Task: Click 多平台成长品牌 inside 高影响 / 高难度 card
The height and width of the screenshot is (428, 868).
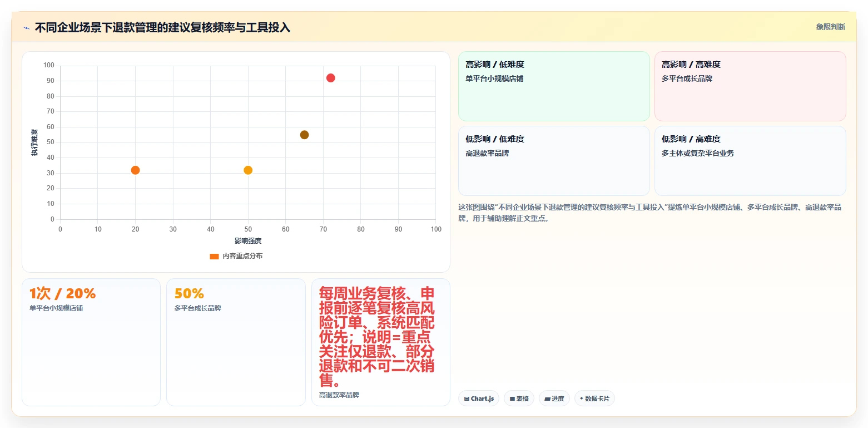Action: click(x=687, y=78)
